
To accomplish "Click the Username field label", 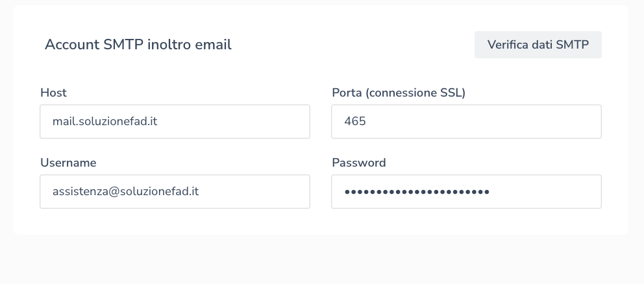I will coord(68,163).
